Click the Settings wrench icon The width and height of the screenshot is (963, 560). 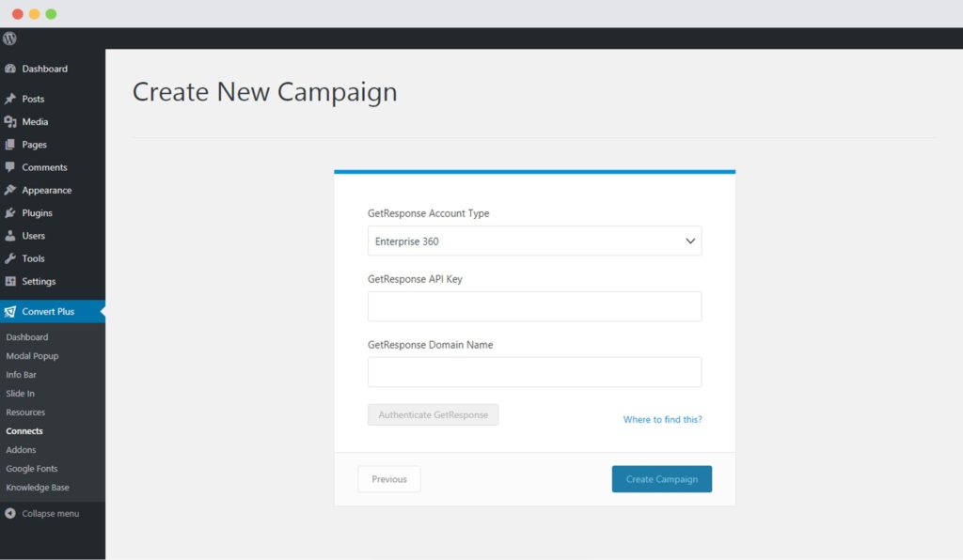12,281
